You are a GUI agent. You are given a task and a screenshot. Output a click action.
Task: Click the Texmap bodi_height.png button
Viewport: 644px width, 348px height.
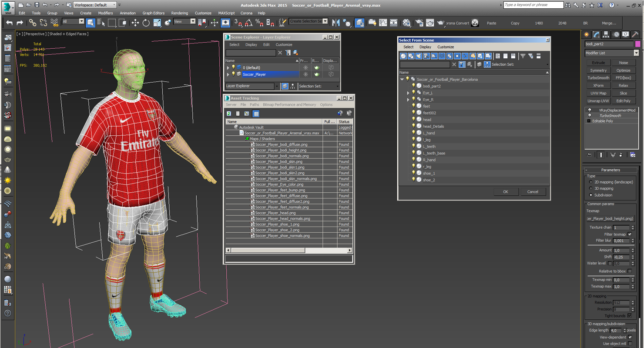[610, 219]
